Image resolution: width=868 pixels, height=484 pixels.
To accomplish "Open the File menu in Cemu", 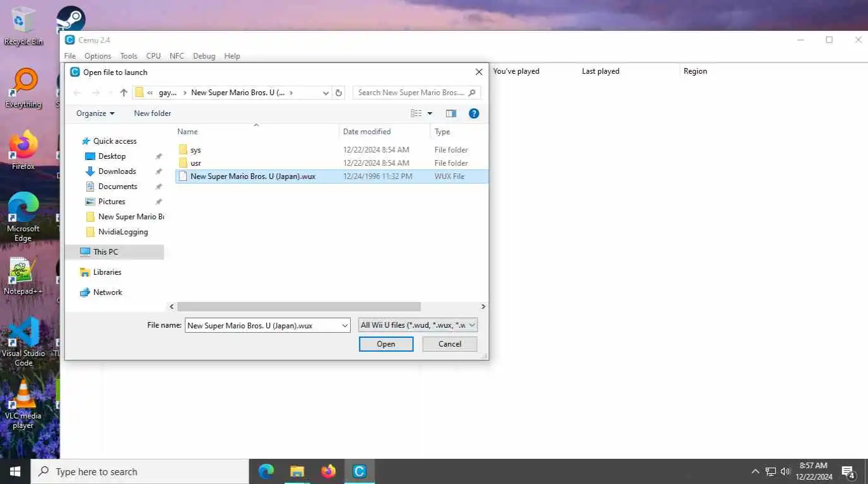I will pyautogui.click(x=69, y=56).
